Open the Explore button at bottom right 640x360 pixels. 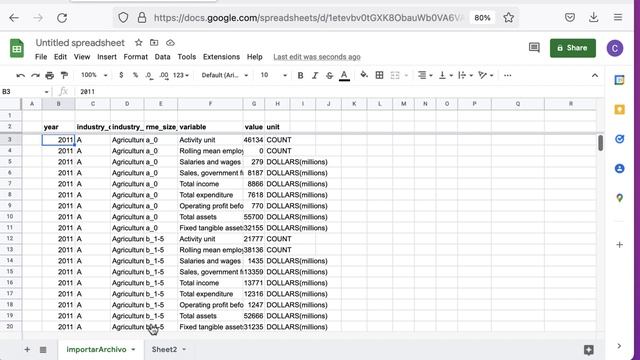pos(588,350)
